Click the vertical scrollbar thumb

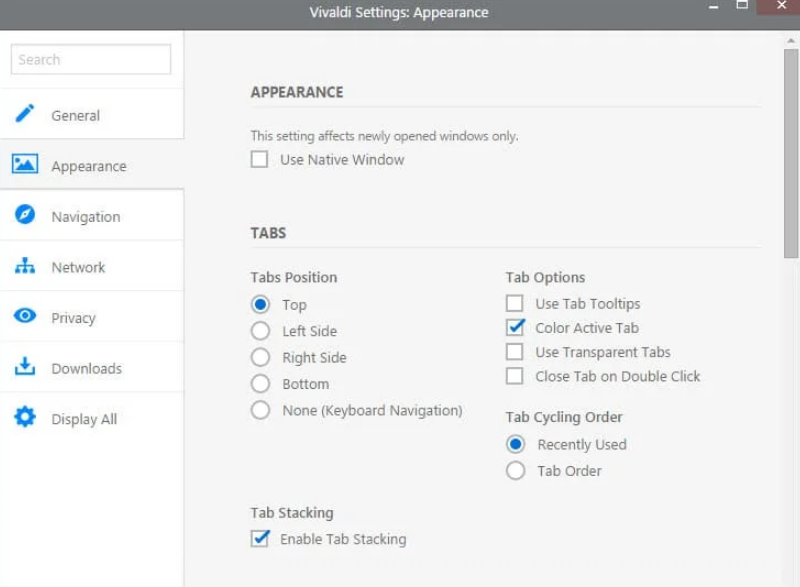tap(791, 154)
